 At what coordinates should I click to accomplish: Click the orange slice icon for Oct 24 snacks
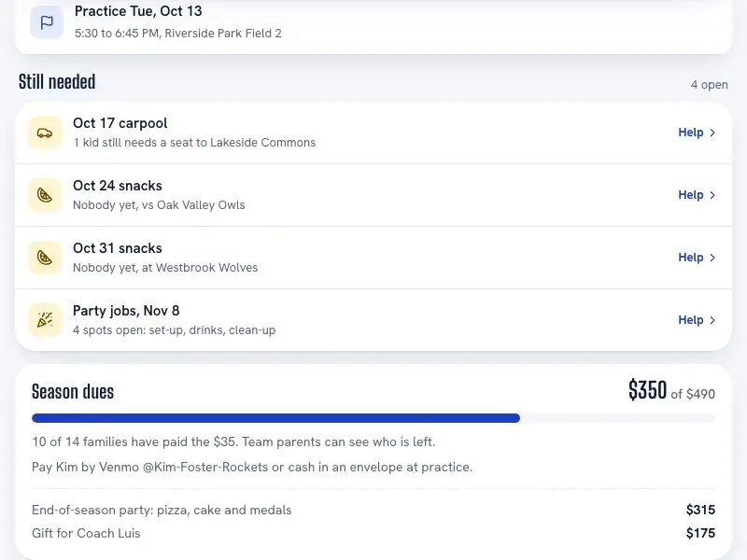pyautogui.click(x=45, y=195)
